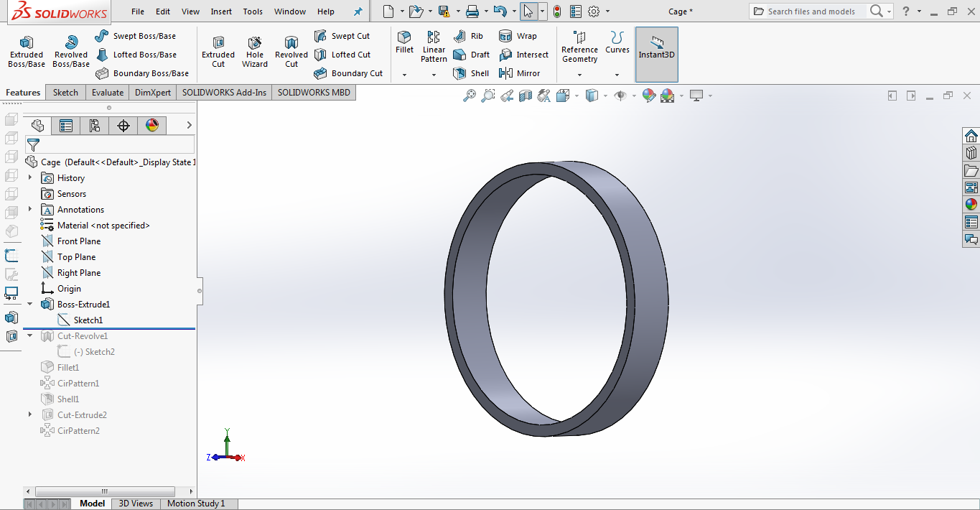This screenshot has width=980, height=510.
Task: Open the ConfigurationManager tab icon
Action: [95, 126]
